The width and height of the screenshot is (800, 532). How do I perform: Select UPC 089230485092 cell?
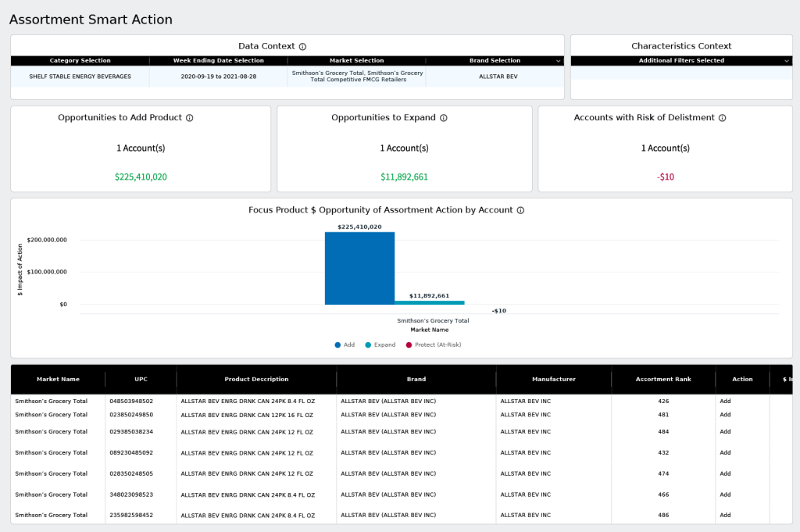(131, 452)
